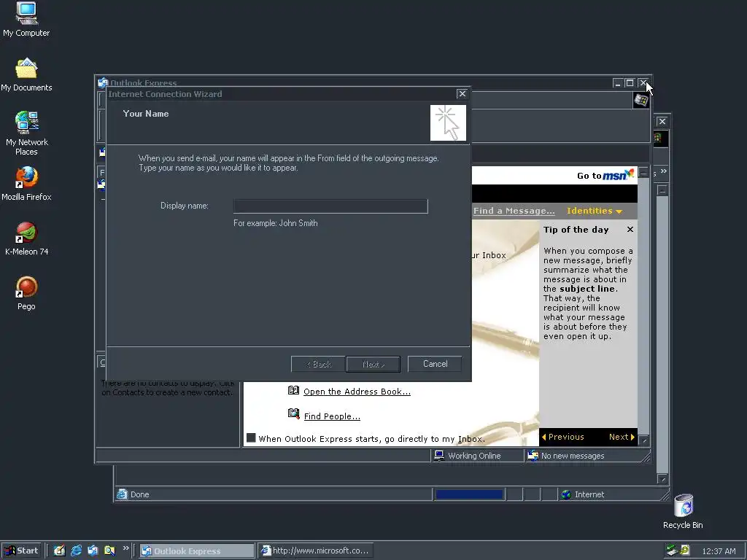This screenshot has height=560, width=747.
Task: Launch K-Meleon 74 browser shortcut
Action: pyautogui.click(x=26, y=238)
